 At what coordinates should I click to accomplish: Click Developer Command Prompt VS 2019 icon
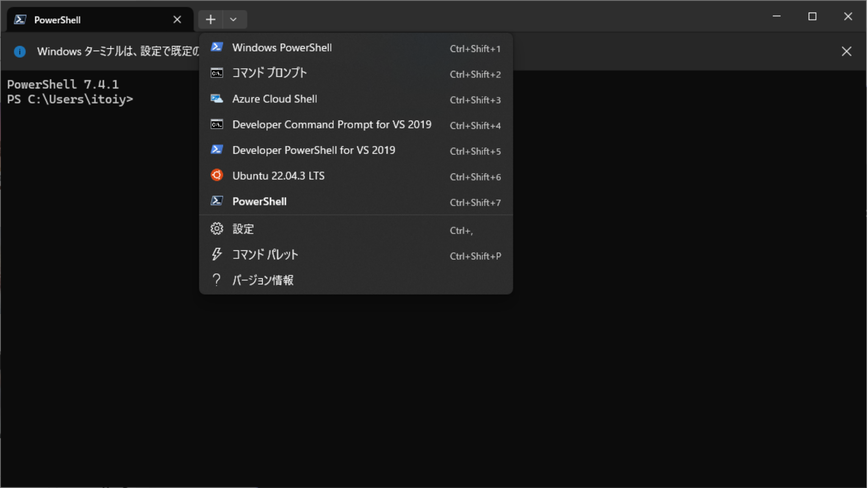tap(217, 124)
